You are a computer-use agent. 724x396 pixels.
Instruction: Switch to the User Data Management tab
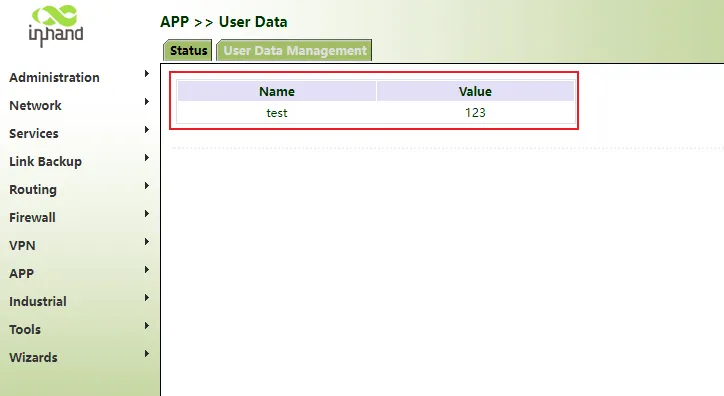295,50
